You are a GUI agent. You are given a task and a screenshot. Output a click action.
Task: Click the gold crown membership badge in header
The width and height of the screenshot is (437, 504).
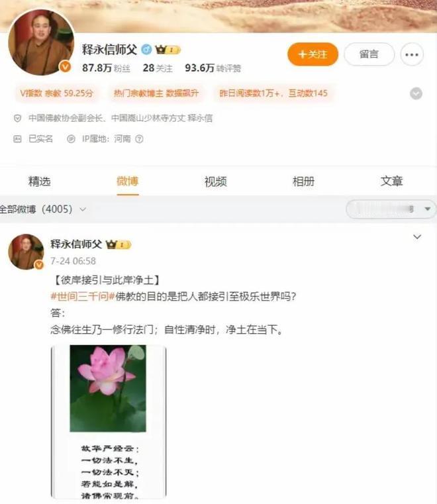click(x=168, y=50)
